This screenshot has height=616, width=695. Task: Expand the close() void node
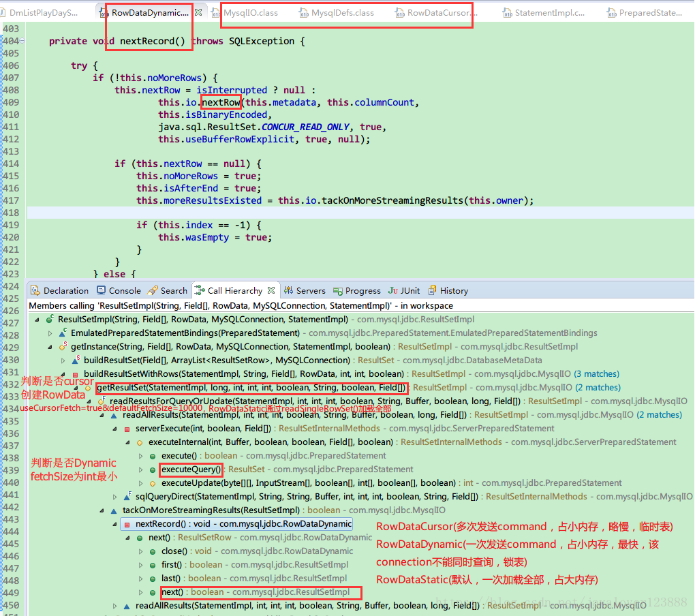(140, 552)
